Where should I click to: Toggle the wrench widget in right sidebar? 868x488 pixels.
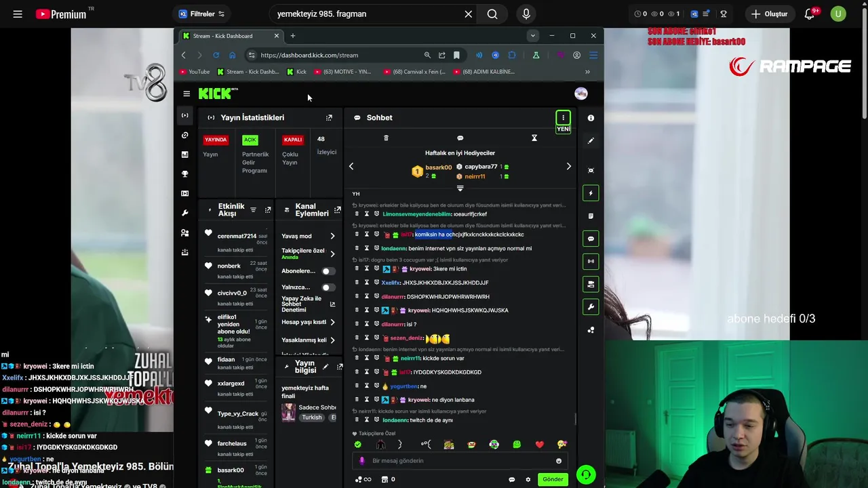click(x=591, y=307)
